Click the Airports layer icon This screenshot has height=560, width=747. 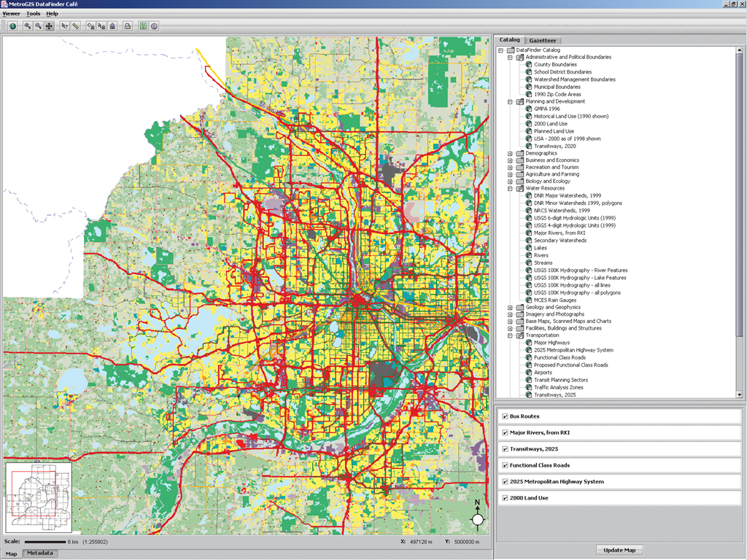tap(529, 373)
